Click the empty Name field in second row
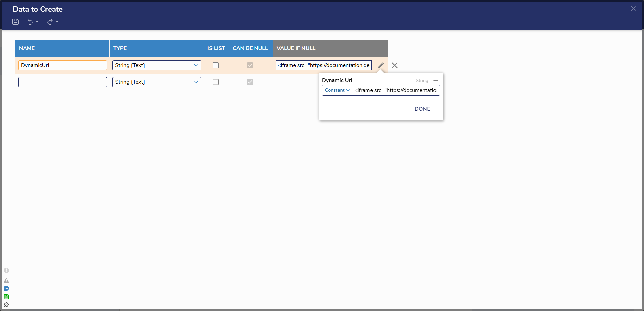The image size is (644, 311). point(63,82)
